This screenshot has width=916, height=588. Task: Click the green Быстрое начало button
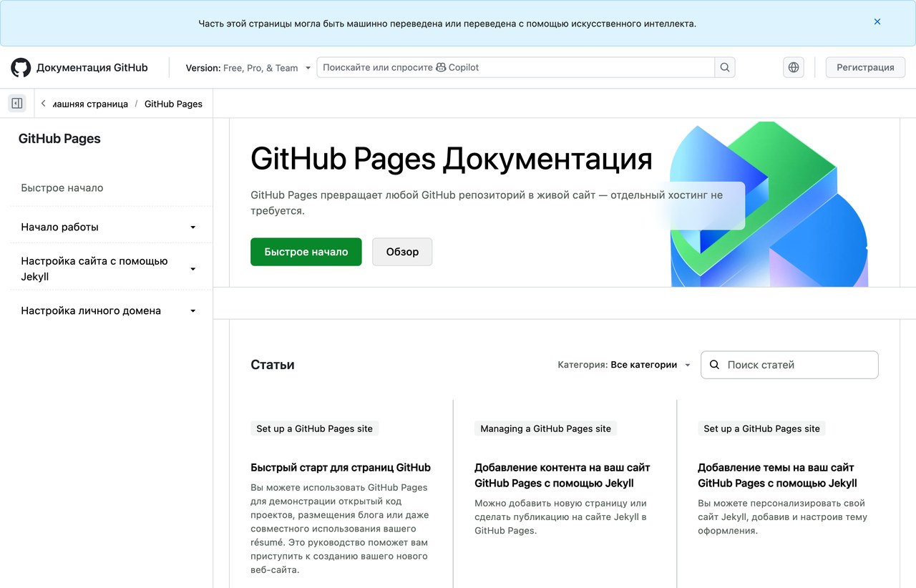(x=306, y=252)
